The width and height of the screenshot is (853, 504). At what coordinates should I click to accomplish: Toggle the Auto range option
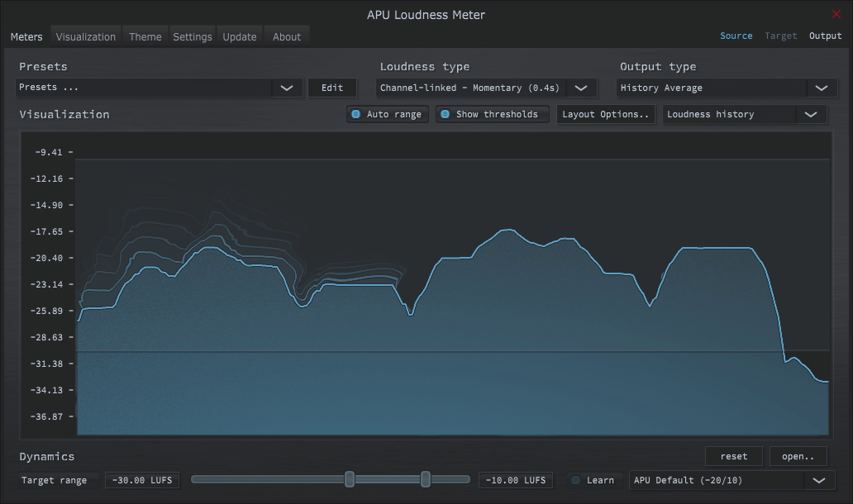[388, 114]
